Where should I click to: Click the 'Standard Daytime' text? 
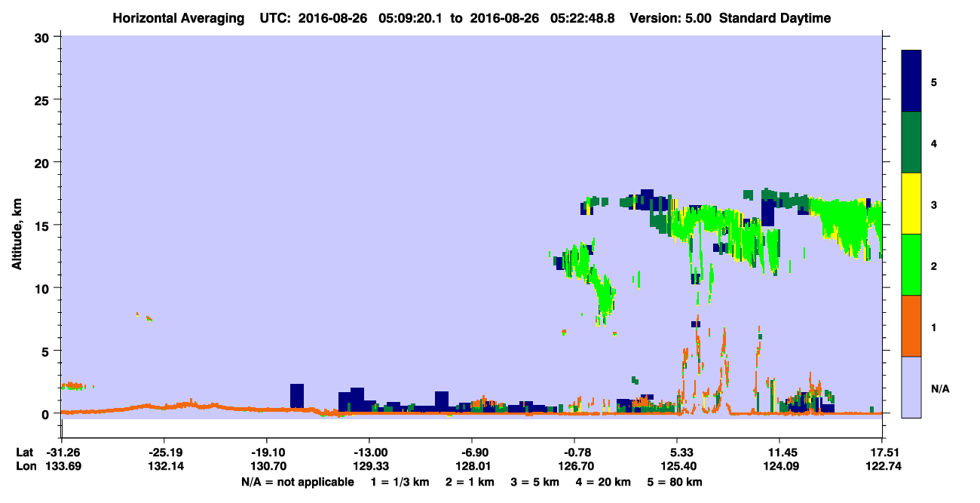775,18
